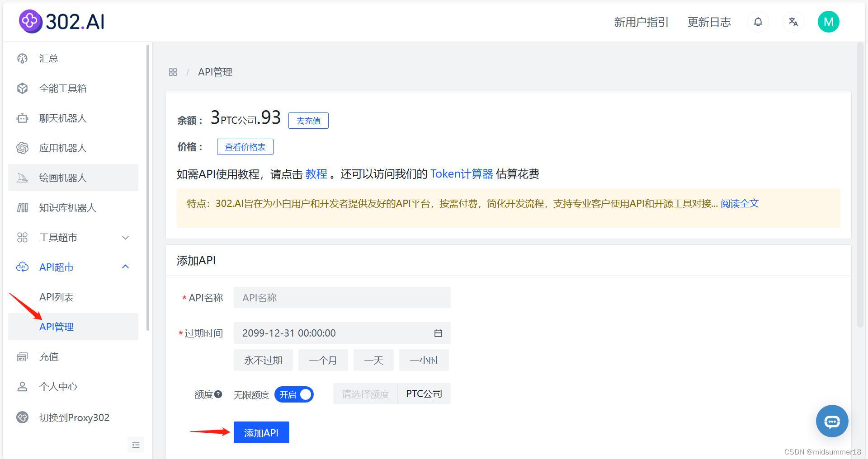
Task: Open the notifications bell icon
Action: pos(758,22)
